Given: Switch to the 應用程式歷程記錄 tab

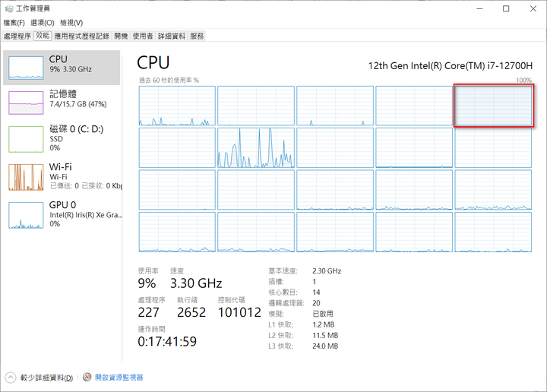Looking at the screenshot, I should coord(82,36).
